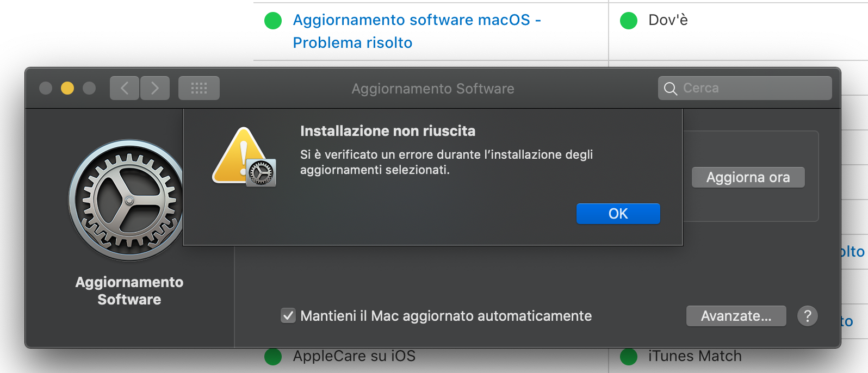This screenshot has height=373, width=868.
Task: Click the Installazione non riuscita heading
Action: [388, 131]
